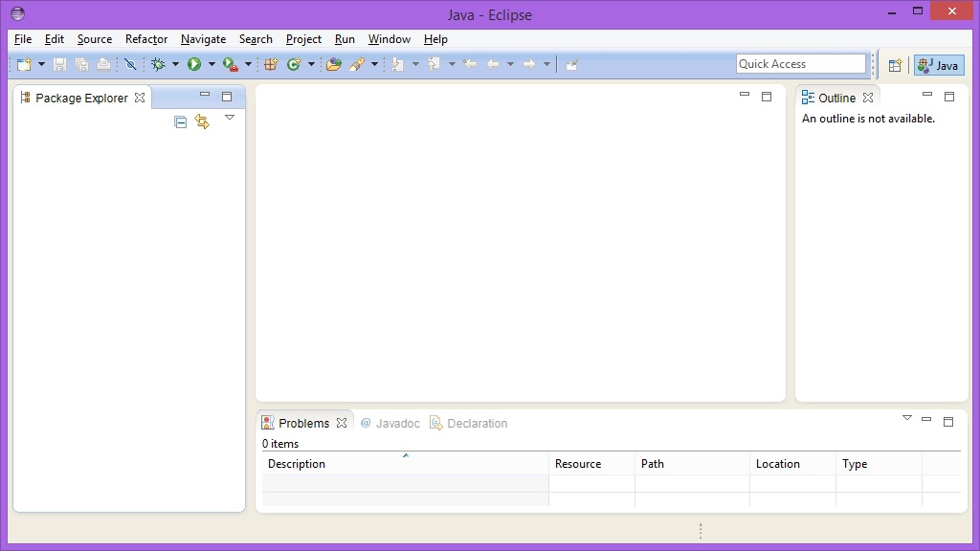Open the Debug configurations dropdown arrow
The height and width of the screenshot is (551, 980).
pyautogui.click(x=175, y=64)
